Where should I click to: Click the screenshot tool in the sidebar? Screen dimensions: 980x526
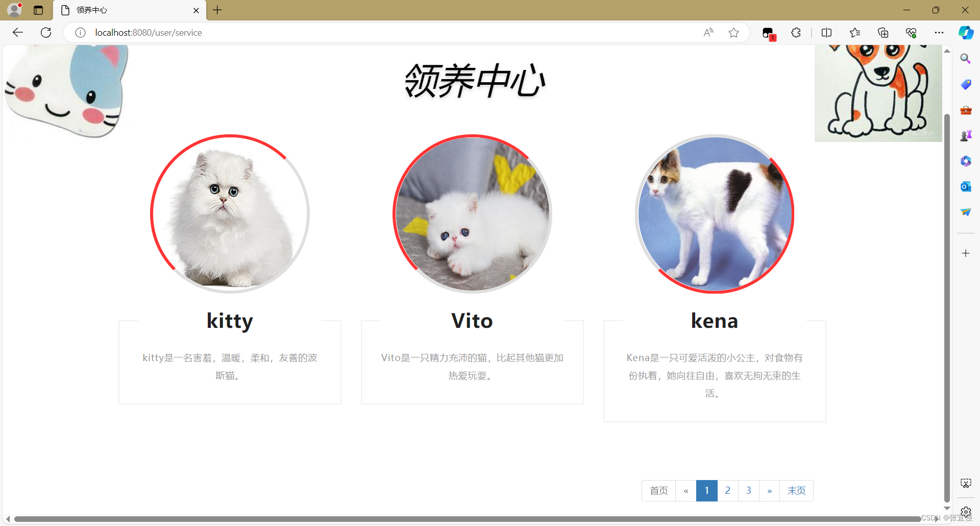pos(966,482)
